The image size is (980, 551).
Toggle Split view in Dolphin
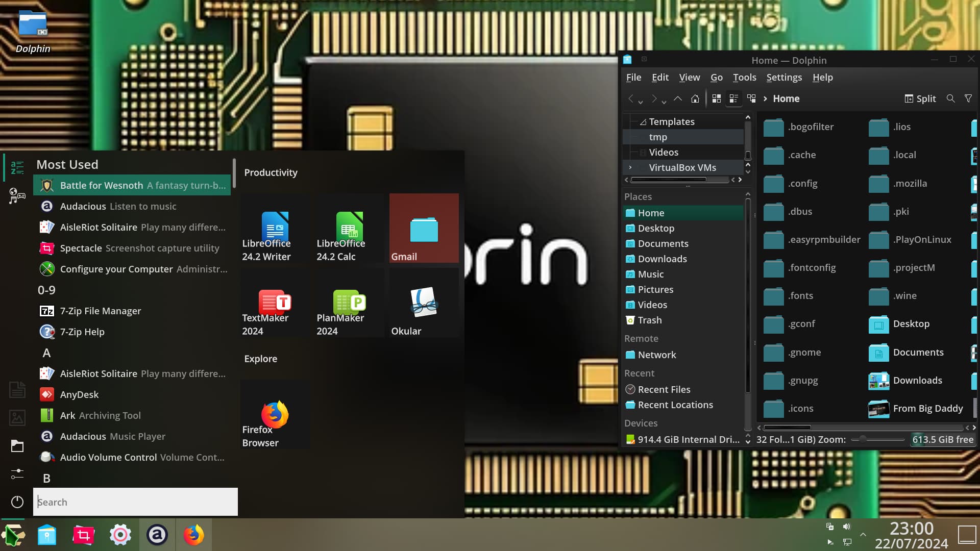(x=920, y=98)
